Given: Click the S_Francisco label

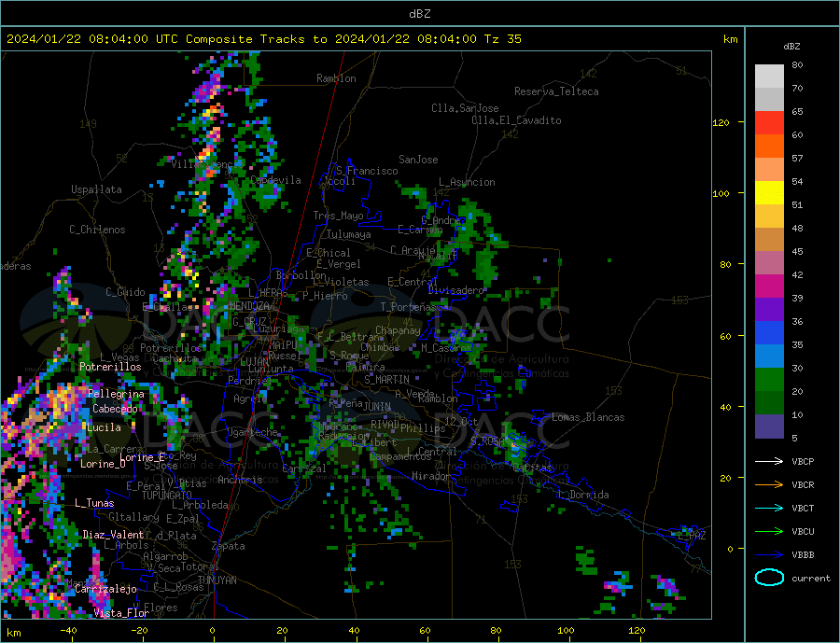Looking at the screenshot, I should 367,171.
